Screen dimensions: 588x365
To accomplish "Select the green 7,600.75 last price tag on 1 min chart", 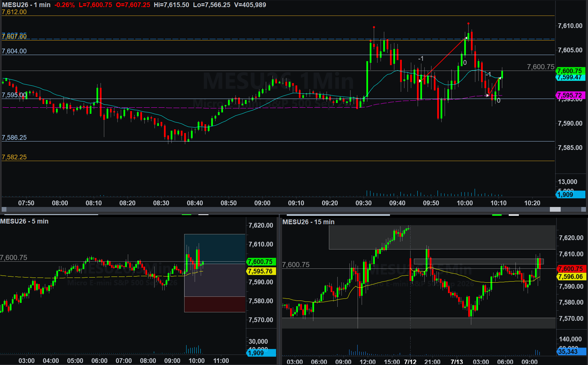I will click(570, 71).
